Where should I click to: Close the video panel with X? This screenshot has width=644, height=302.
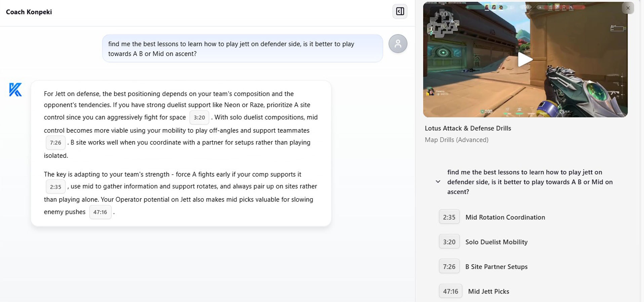(628, 8)
